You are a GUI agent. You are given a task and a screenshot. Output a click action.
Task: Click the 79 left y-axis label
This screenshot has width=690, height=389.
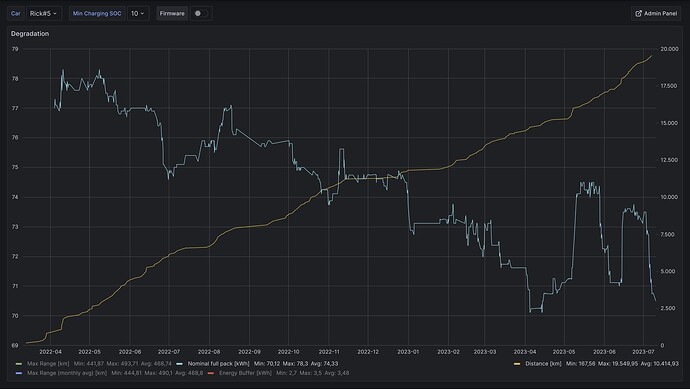click(15, 49)
